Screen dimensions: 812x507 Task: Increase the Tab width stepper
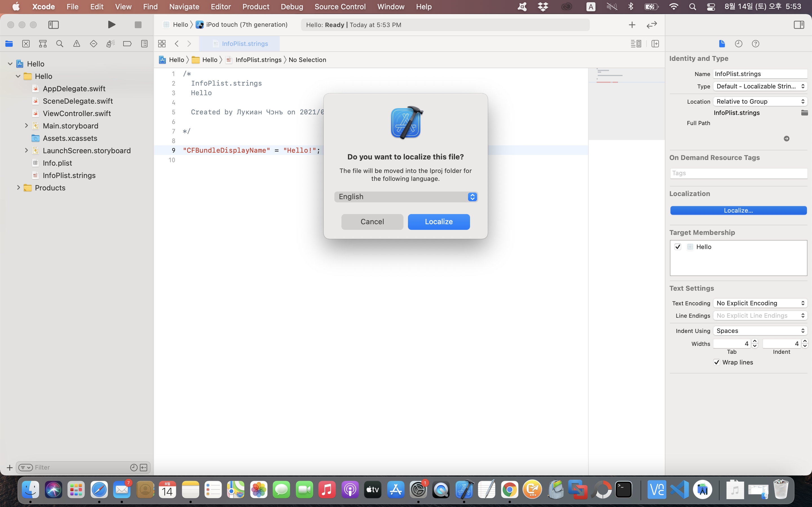click(755, 341)
